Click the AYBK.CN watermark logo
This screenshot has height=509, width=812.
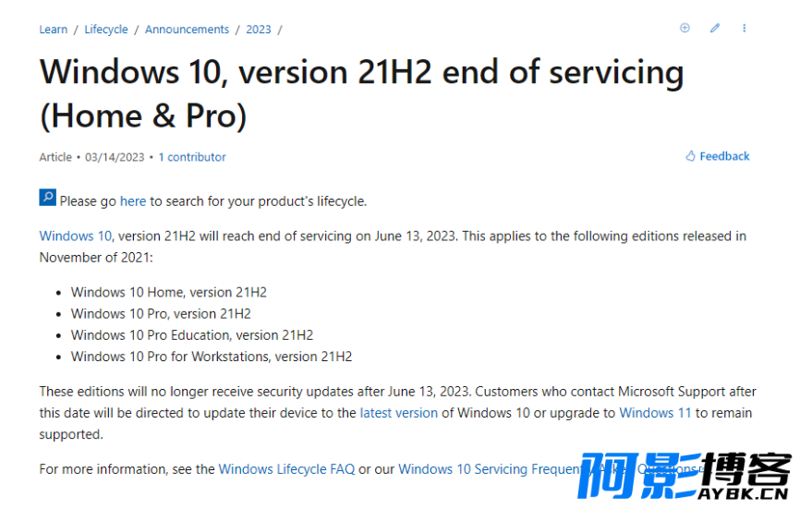685,476
